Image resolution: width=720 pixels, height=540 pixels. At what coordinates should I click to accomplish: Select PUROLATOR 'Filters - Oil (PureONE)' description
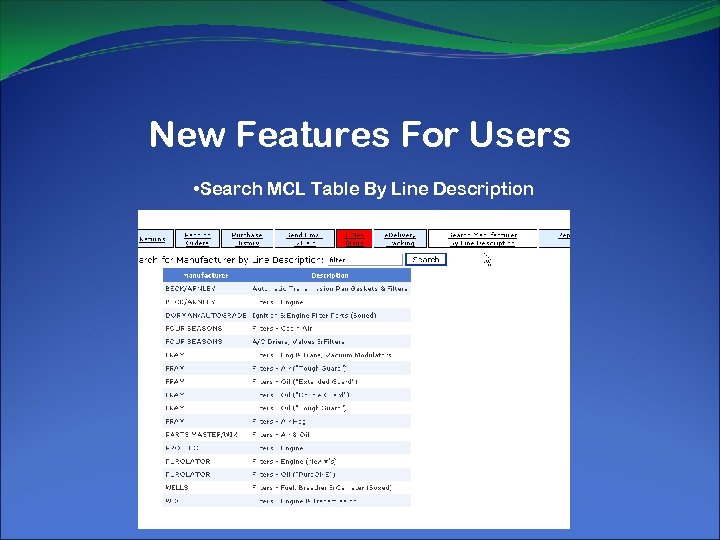coord(294,475)
